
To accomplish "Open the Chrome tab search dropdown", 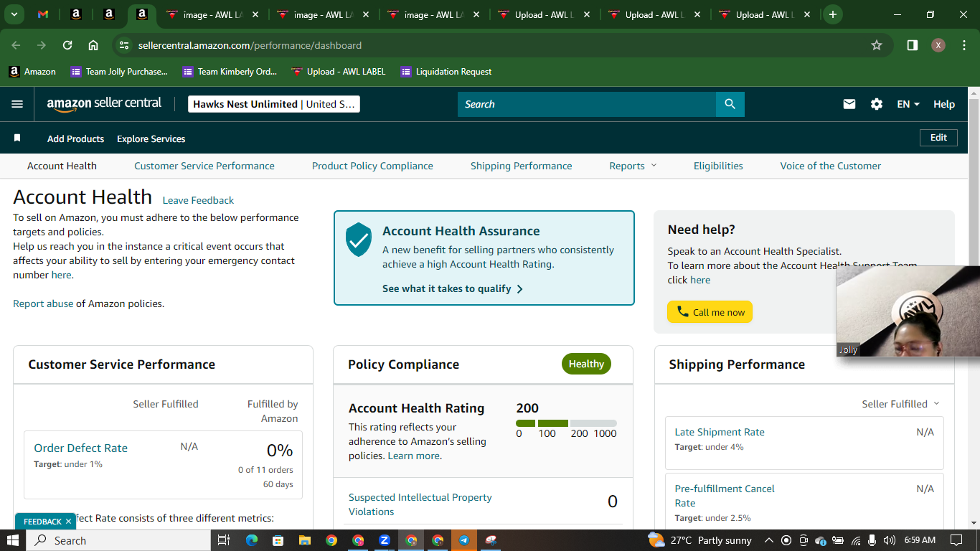I will (14, 14).
